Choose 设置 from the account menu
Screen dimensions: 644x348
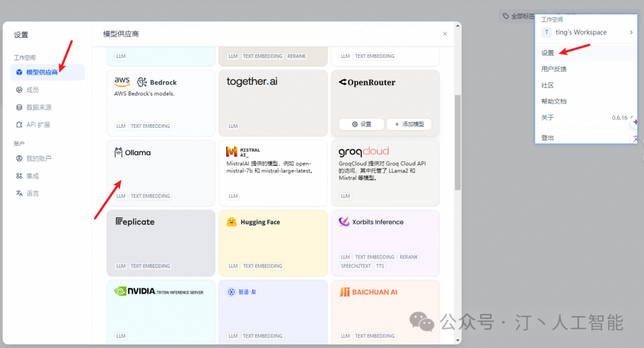586,53
